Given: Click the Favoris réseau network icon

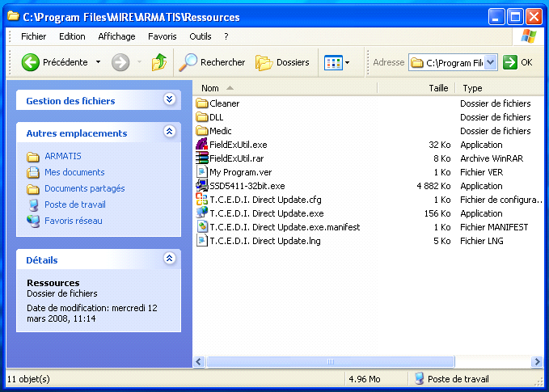Looking at the screenshot, I should tap(33, 221).
